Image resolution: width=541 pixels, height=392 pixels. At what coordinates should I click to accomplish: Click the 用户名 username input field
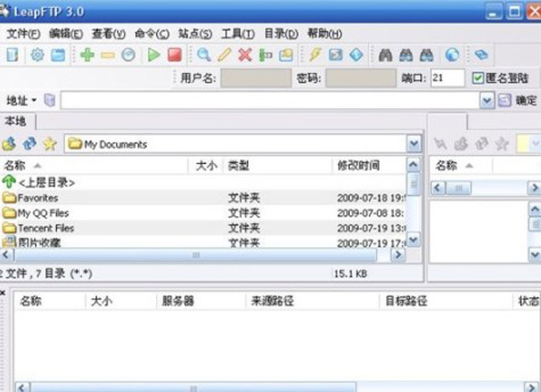pos(256,78)
